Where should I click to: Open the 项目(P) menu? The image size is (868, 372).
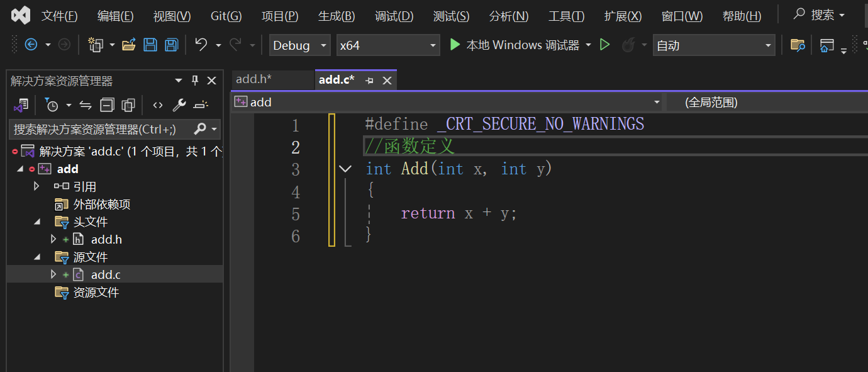click(280, 16)
